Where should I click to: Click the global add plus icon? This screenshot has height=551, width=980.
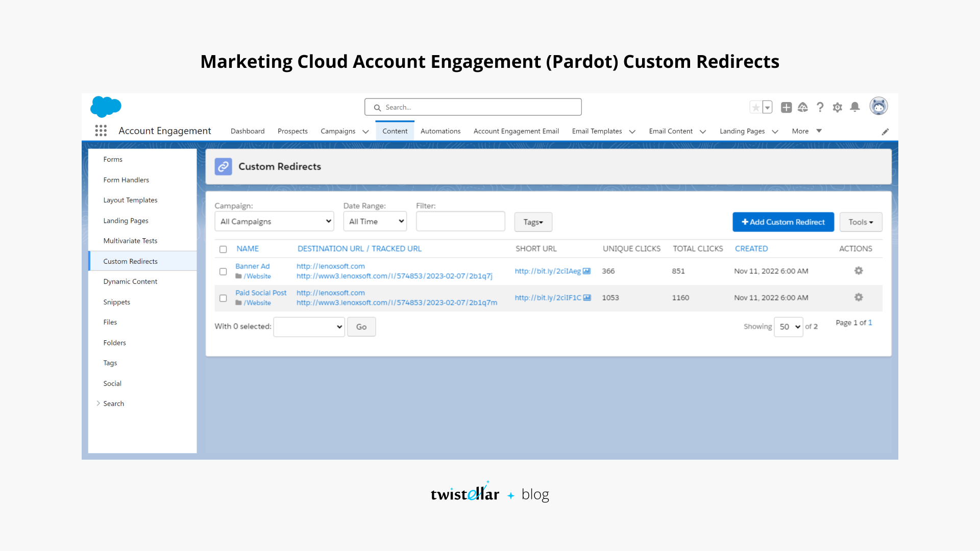[786, 107]
